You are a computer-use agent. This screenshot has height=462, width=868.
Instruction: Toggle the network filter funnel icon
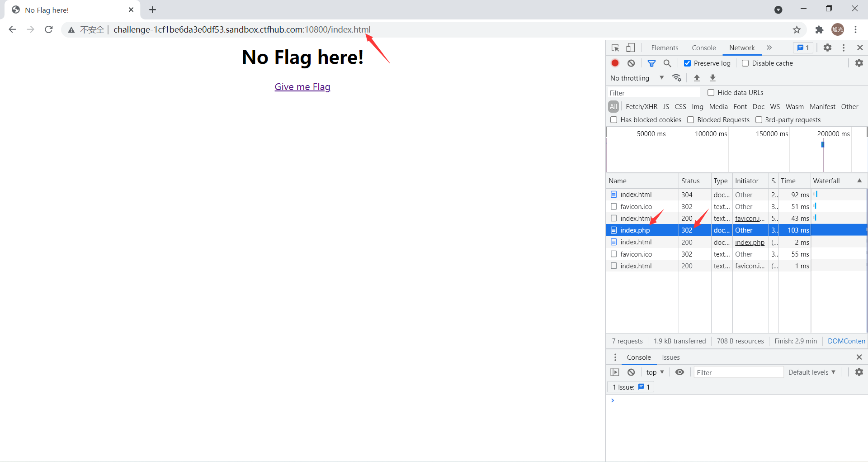coord(651,63)
